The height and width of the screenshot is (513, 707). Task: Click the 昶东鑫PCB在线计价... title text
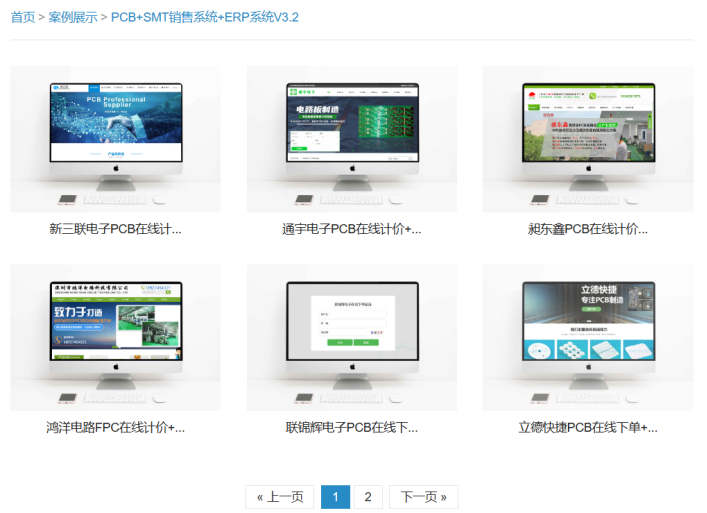click(588, 229)
